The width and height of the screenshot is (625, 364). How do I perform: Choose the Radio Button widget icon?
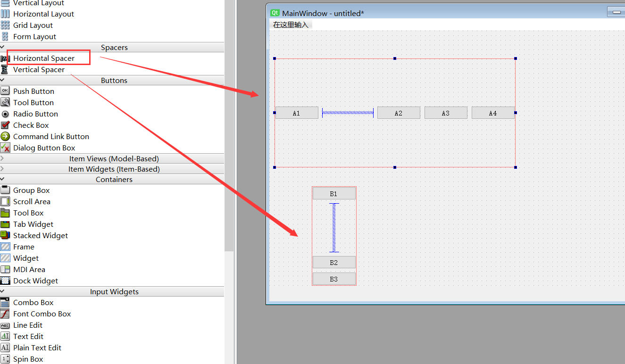(x=5, y=114)
